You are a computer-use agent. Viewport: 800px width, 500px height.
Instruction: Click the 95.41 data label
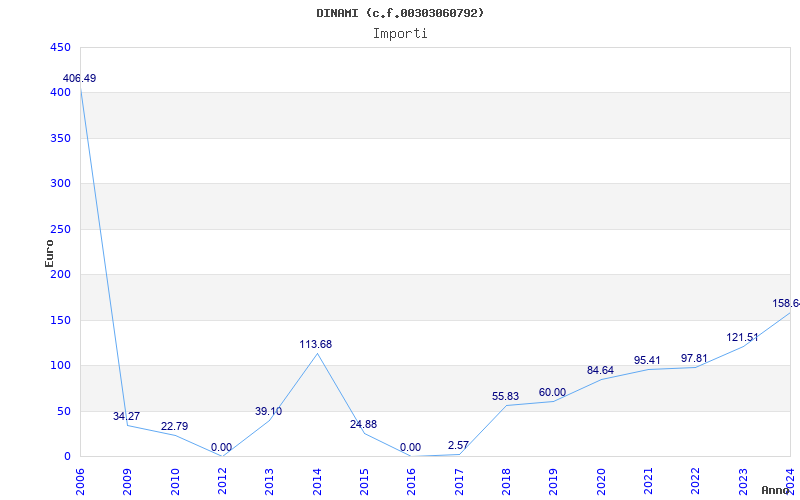pos(647,361)
